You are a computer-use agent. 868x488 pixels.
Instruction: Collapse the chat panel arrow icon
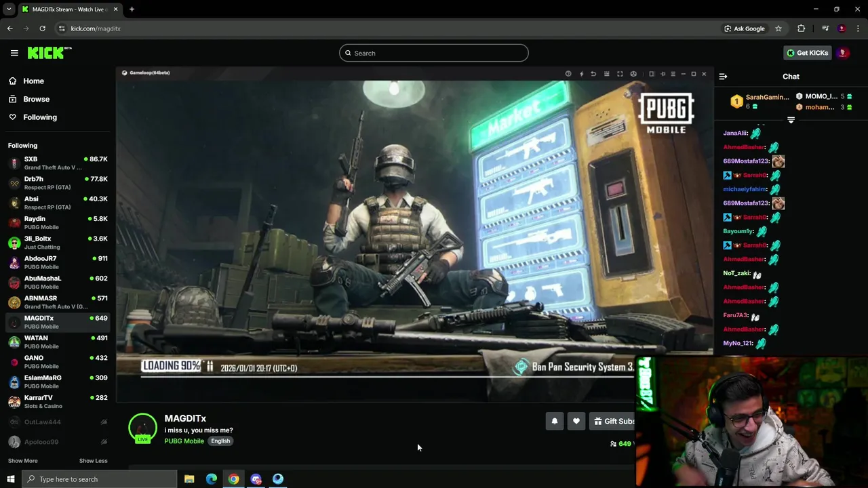point(723,77)
